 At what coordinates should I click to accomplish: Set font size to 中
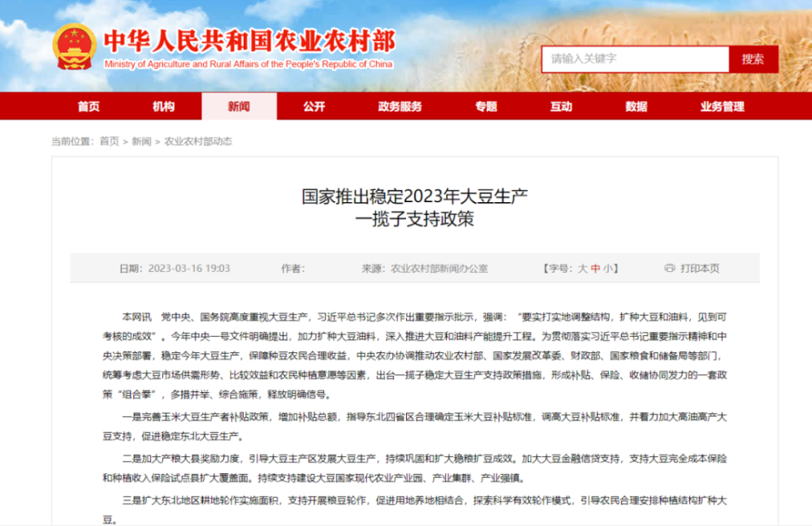coord(595,268)
